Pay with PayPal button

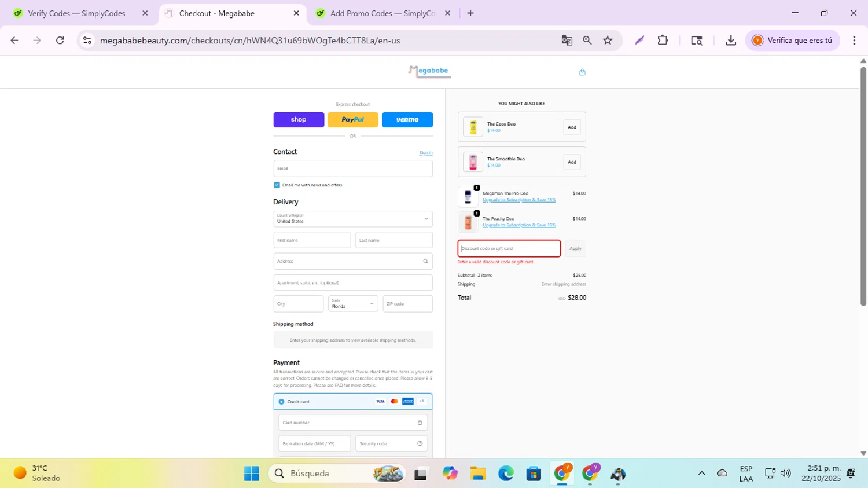353,120
